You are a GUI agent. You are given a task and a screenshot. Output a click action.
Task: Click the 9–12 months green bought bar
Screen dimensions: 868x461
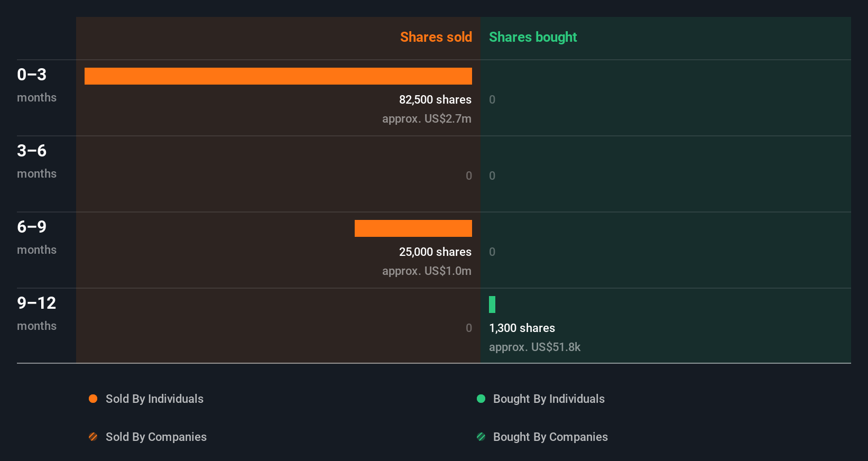[x=492, y=305]
